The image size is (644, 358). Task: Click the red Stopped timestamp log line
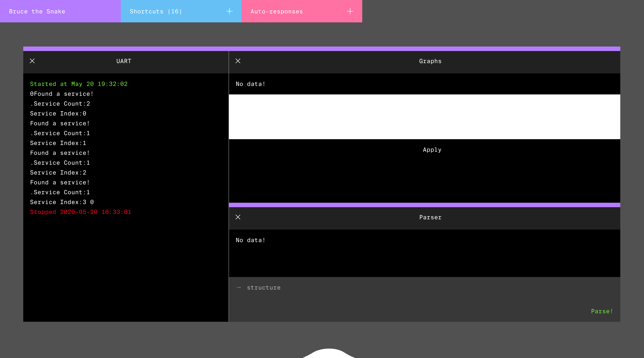pos(80,212)
